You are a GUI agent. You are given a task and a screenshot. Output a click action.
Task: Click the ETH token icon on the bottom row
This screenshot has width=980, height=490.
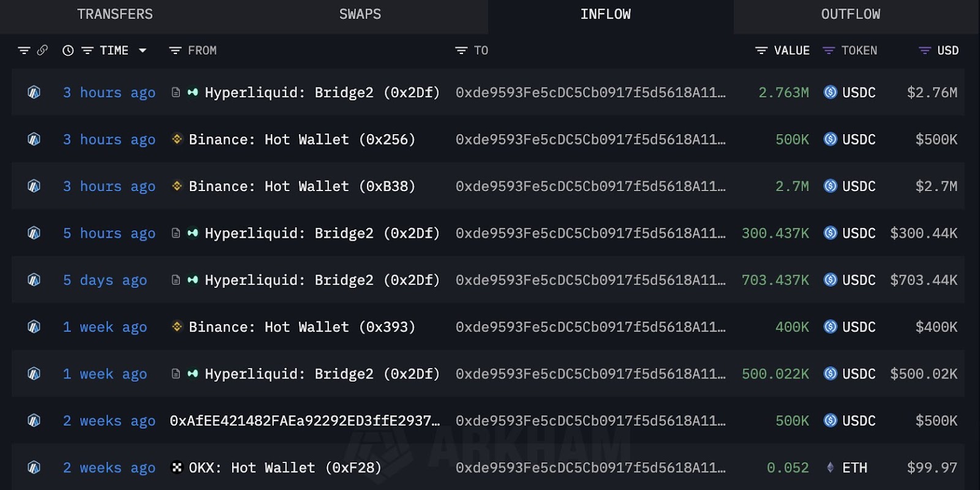click(x=831, y=467)
